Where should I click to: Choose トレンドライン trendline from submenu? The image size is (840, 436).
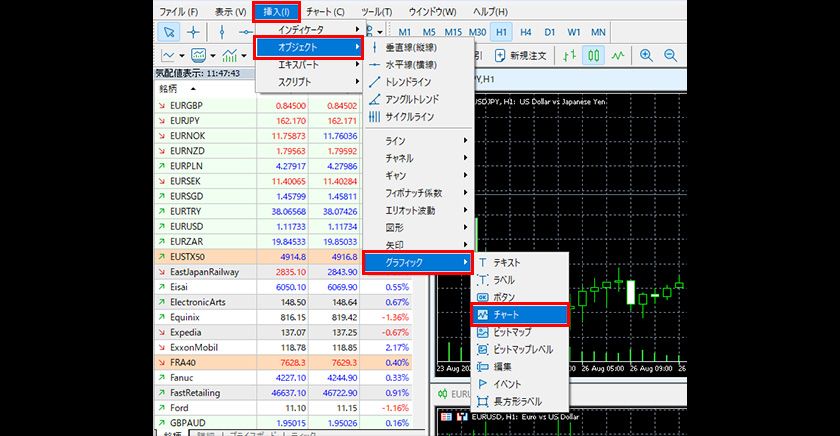pos(414,82)
